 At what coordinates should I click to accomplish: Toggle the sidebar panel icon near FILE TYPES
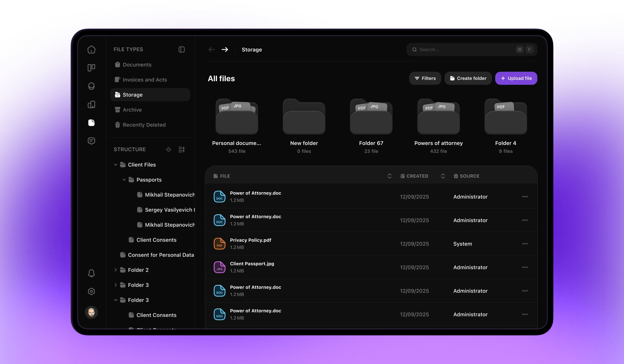pos(182,50)
